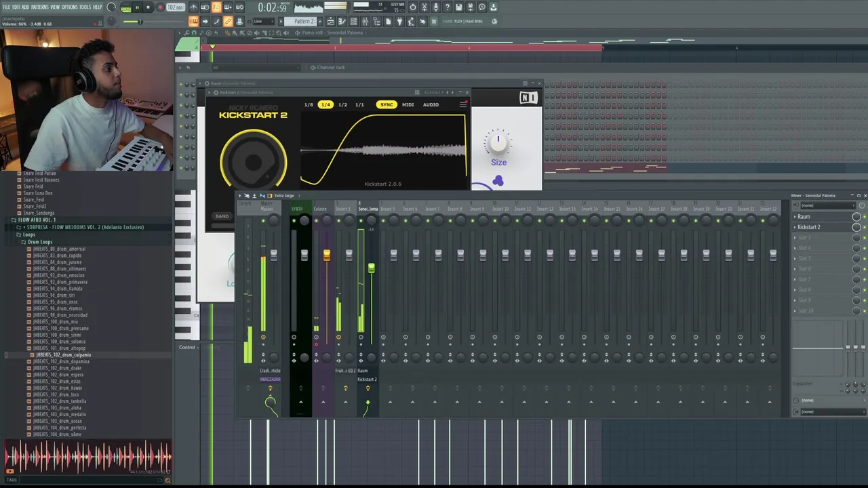Screen dimensions: 868x488
Task: Click the undo history clock icon
Action: point(413,7)
